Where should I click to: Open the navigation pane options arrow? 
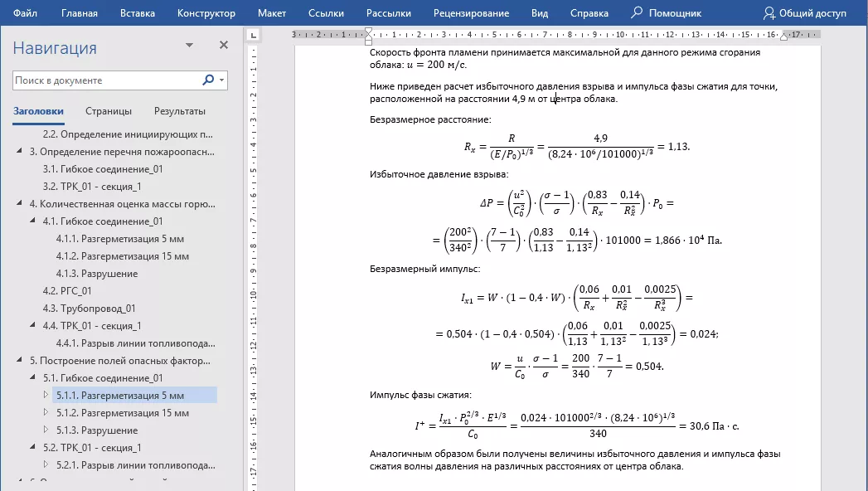[x=190, y=45]
